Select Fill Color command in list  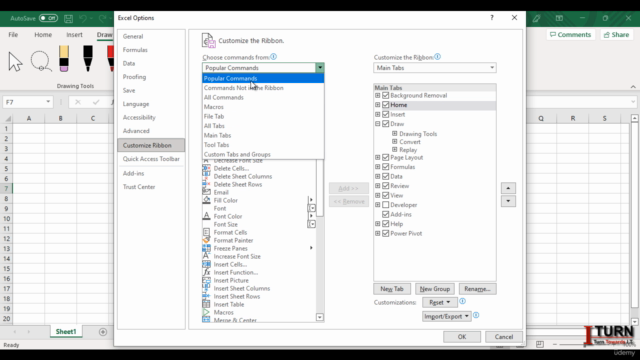[x=225, y=200]
